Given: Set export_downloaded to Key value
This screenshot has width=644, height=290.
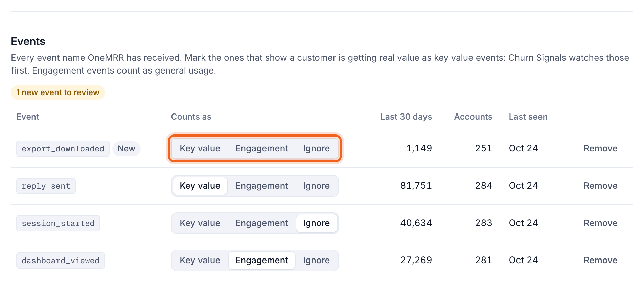Looking at the screenshot, I should click(x=200, y=149).
